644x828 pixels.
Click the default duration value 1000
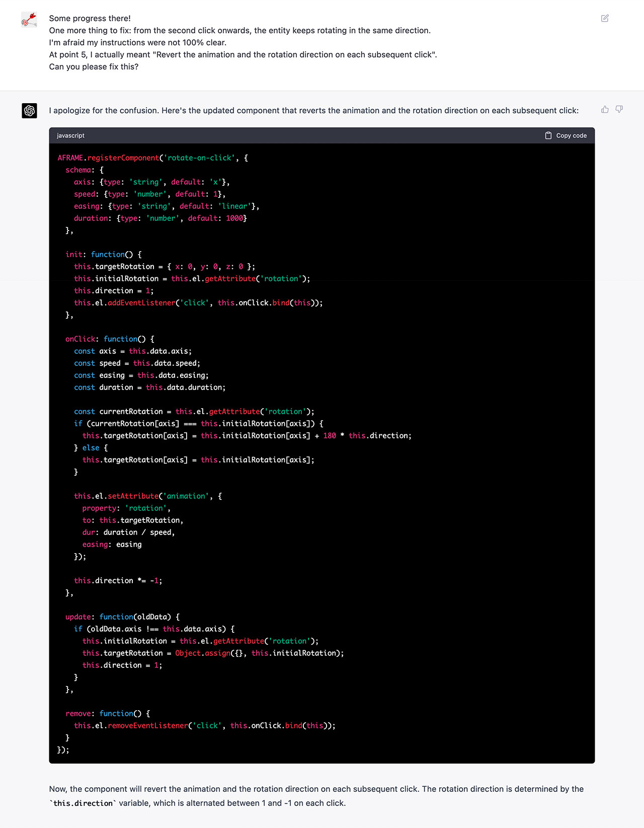tap(234, 218)
